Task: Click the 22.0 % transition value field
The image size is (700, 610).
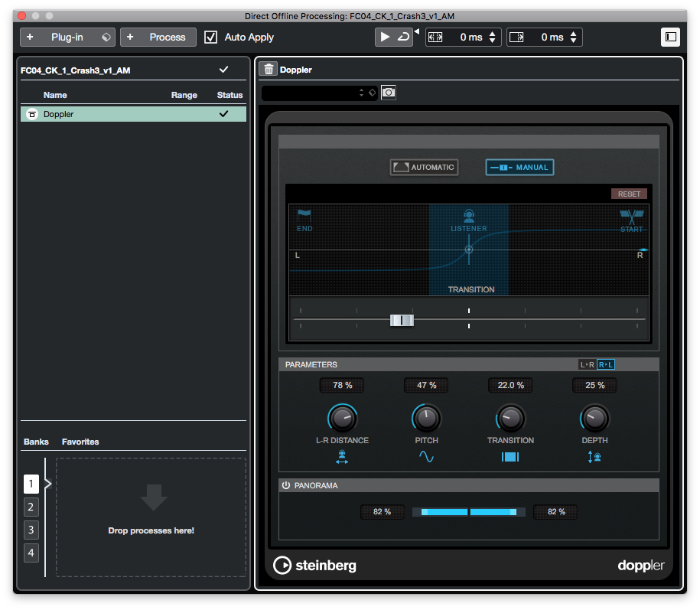Action: 511,385
